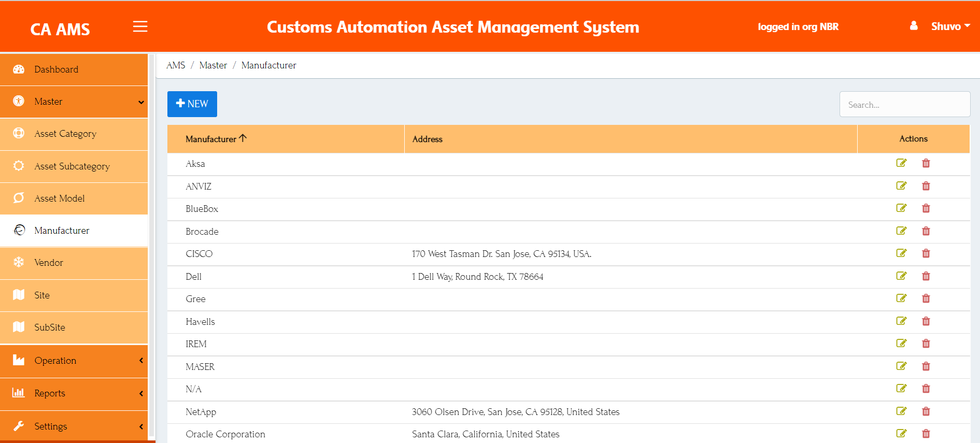Viewport: 980px width, 443px height.
Task: Click the NEW manufacturer button
Action: click(192, 104)
